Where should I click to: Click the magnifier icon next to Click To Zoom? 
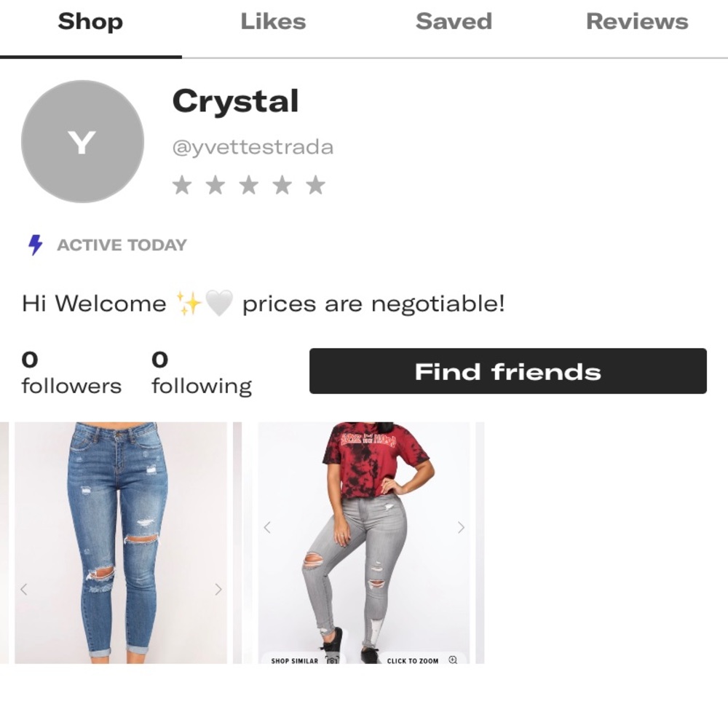pyautogui.click(x=452, y=661)
